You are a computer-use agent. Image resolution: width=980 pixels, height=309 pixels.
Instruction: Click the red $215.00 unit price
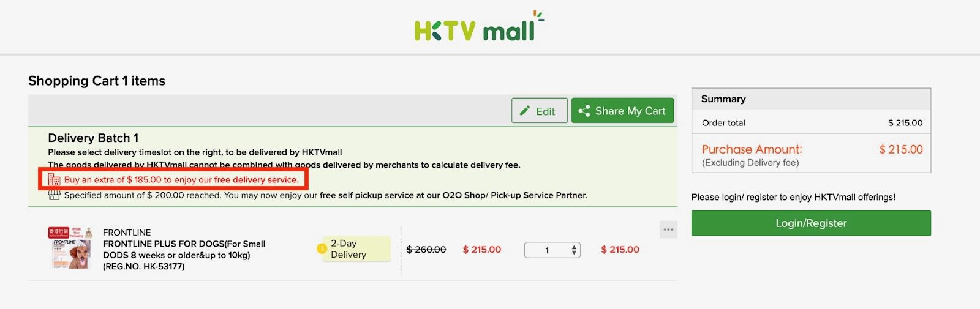click(x=482, y=250)
